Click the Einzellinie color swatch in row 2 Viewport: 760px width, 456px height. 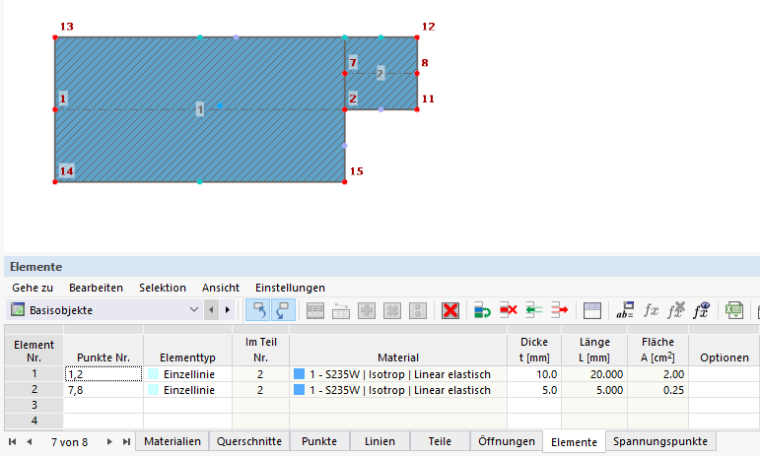click(x=153, y=390)
